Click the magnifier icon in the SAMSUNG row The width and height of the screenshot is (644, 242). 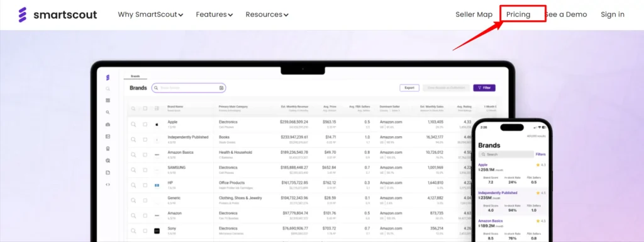(133, 170)
